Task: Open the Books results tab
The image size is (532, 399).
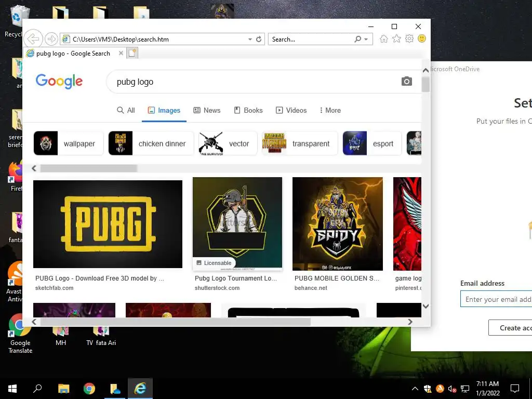Action: pyautogui.click(x=248, y=110)
